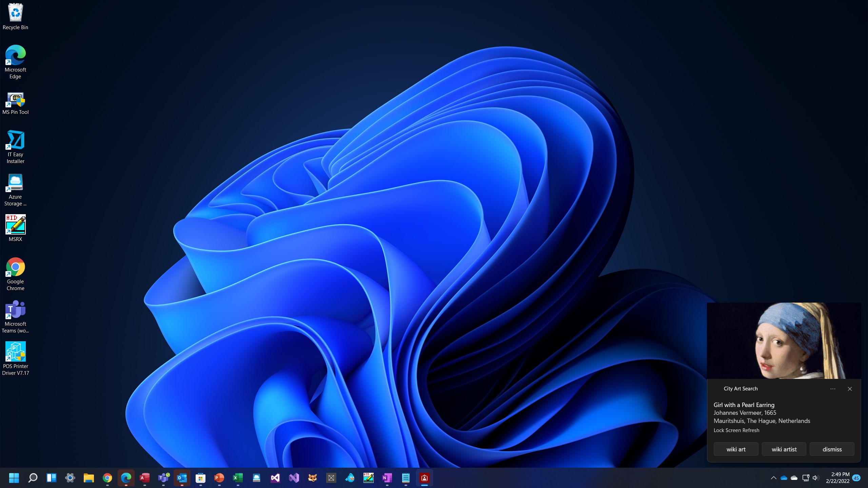868x488 pixels.
Task: Click the taskbar Search magnifier
Action: (33, 478)
